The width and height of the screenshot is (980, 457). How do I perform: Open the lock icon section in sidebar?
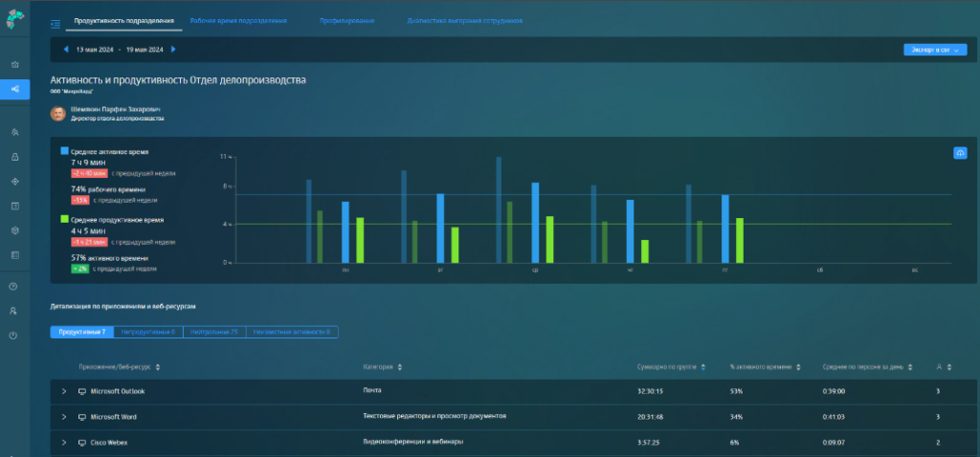point(14,156)
